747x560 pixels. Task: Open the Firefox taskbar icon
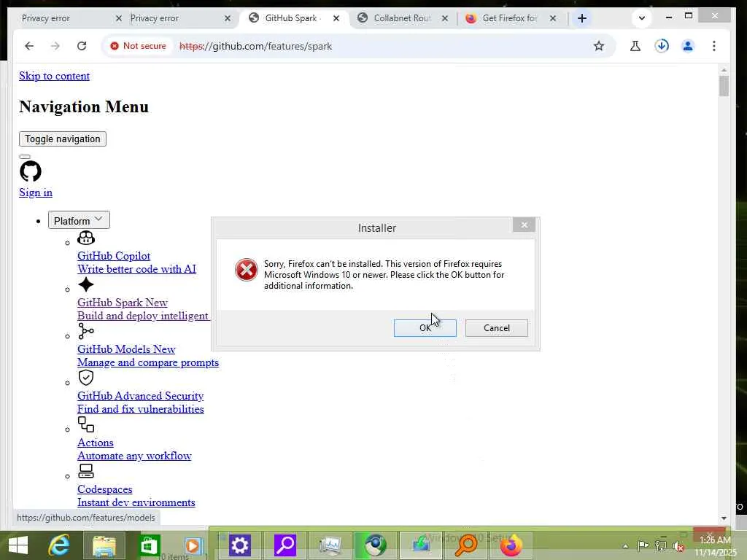click(x=511, y=545)
